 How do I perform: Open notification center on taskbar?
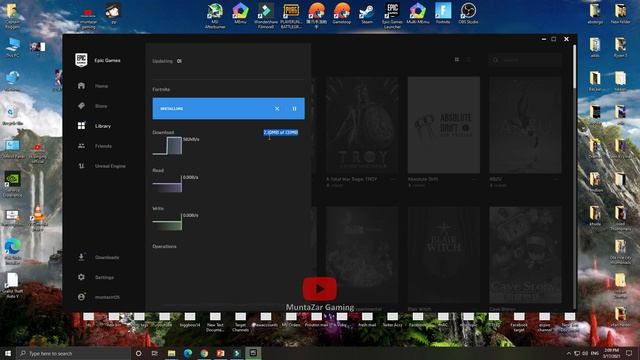(x=629, y=353)
